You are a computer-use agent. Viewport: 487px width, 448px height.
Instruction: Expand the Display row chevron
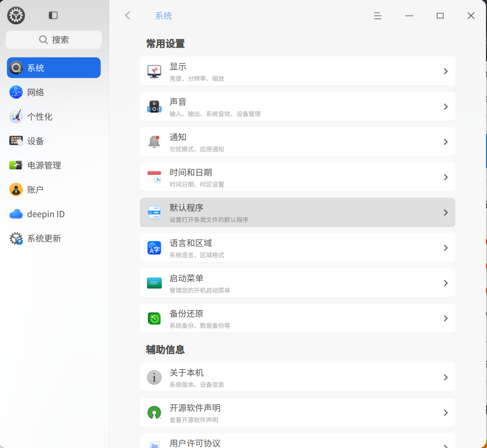pyautogui.click(x=446, y=71)
